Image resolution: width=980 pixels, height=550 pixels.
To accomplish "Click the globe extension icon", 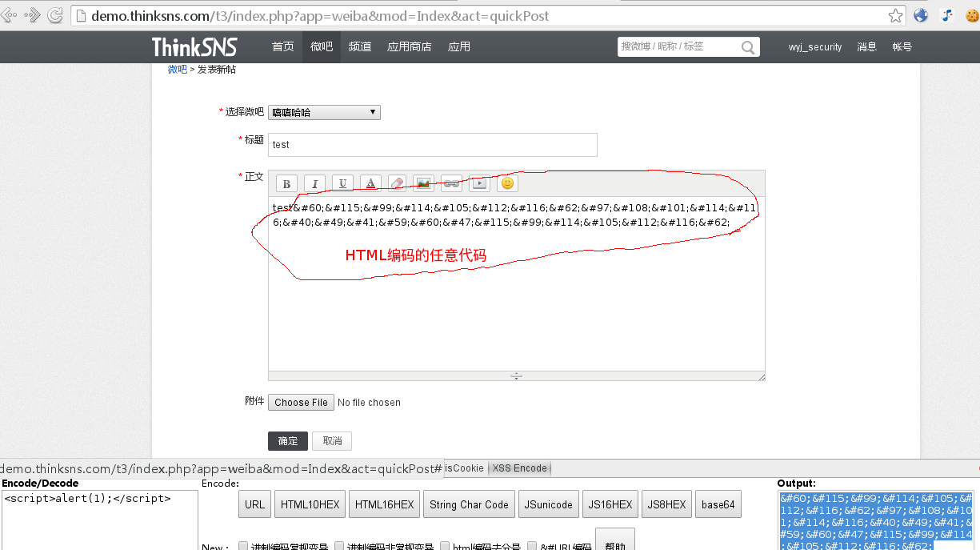I will pyautogui.click(x=921, y=15).
